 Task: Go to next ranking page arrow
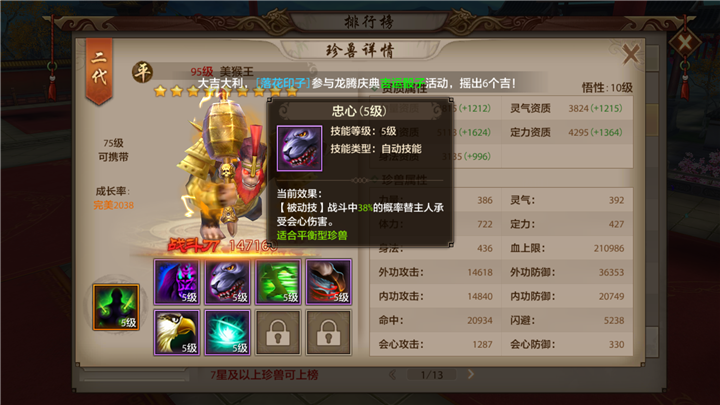coord(471,374)
